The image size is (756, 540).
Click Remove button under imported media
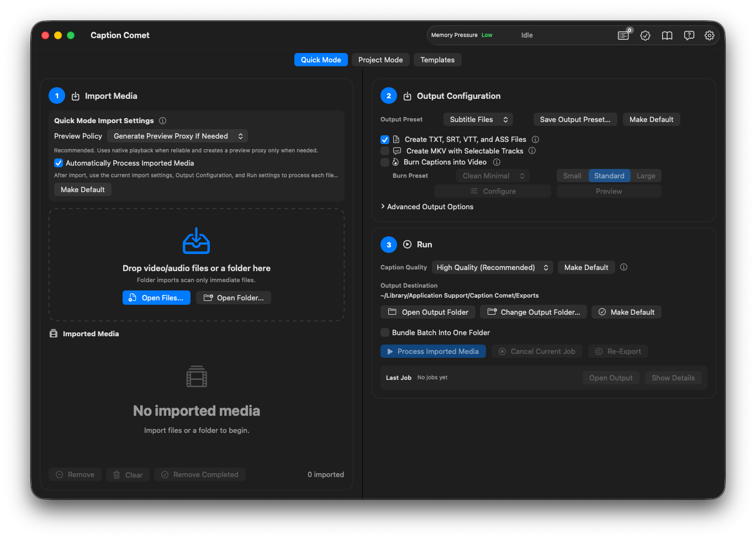(75, 474)
